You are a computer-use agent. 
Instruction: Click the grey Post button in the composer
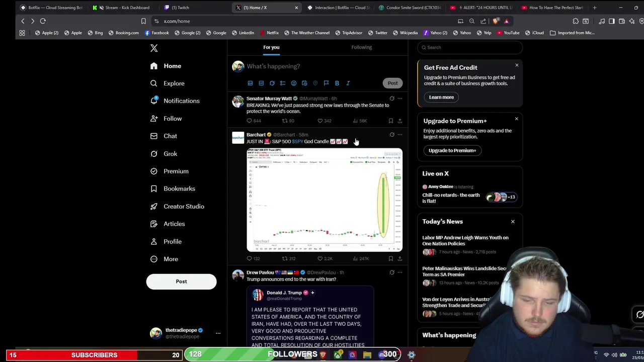[392, 83]
